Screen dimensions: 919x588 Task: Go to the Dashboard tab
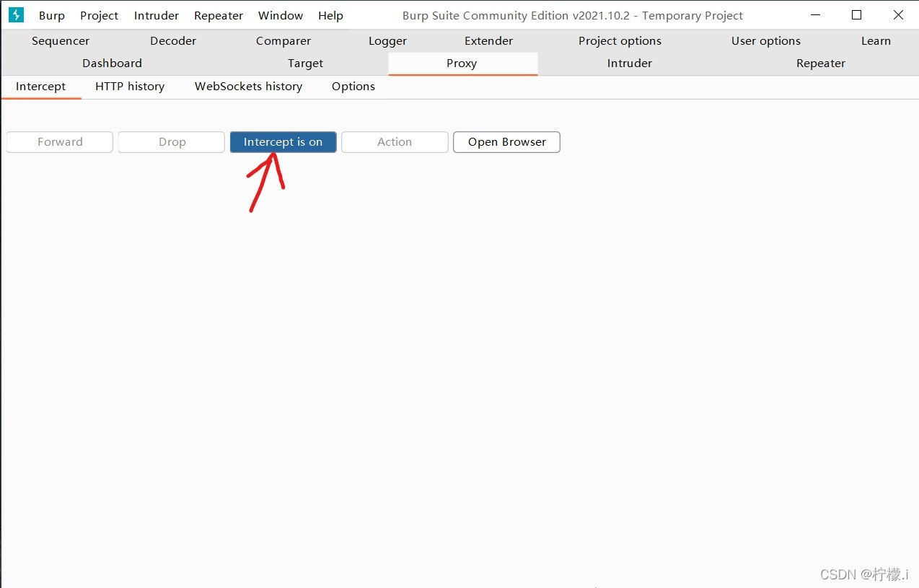coord(112,63)
